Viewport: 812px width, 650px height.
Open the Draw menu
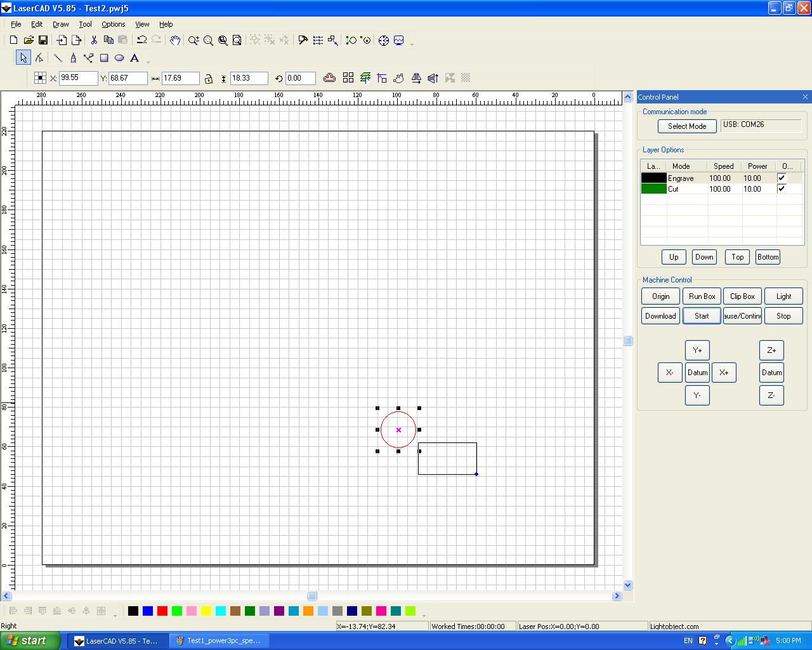(61, 24)
